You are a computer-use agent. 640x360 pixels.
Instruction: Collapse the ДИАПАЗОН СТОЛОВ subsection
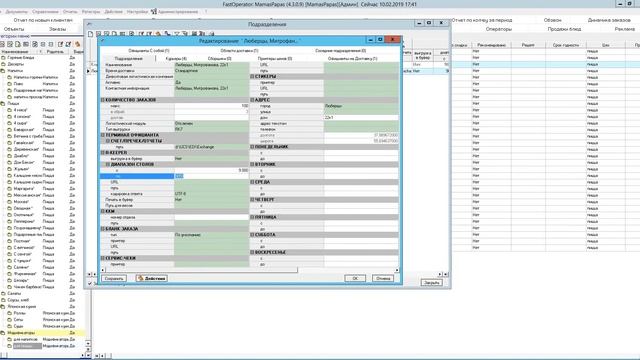(x=108, y=164)
